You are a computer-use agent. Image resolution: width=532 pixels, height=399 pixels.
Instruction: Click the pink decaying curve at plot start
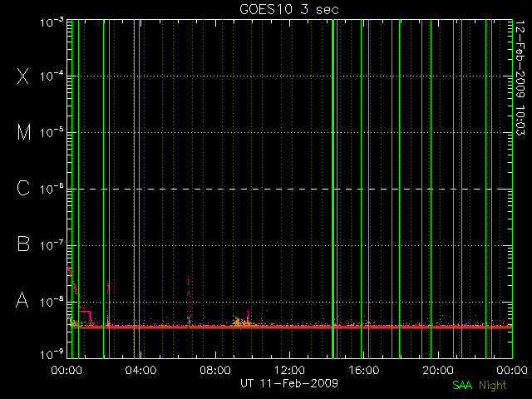click(x=80, y=297)
